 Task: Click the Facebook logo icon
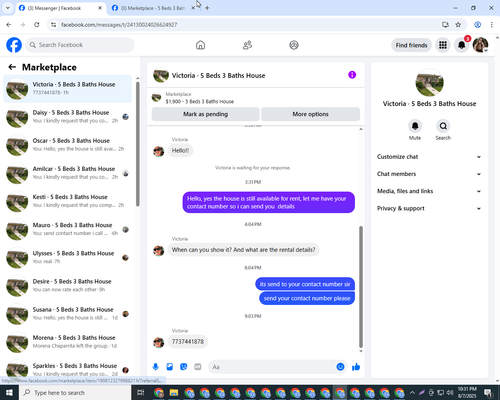tap(14, 45)
